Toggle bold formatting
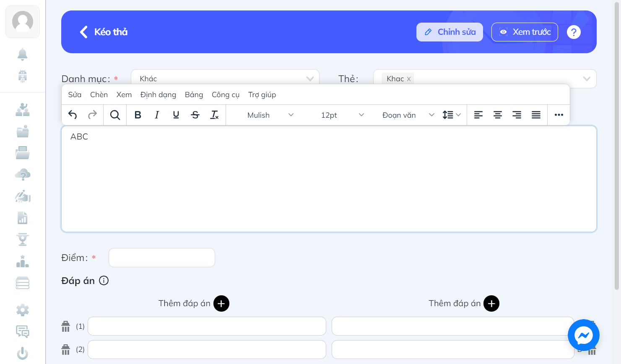The width and height of the screenshot is (621, 364). click(138, 115)
